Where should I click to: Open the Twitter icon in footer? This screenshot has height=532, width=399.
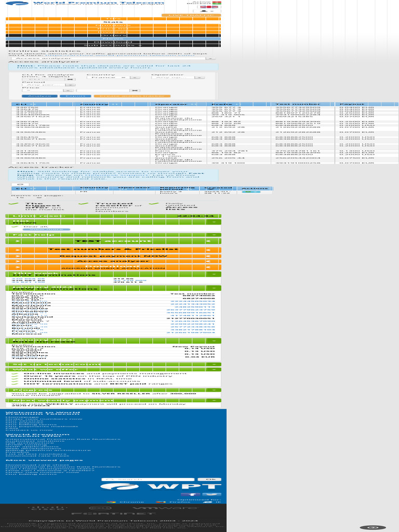pos(210,495)
